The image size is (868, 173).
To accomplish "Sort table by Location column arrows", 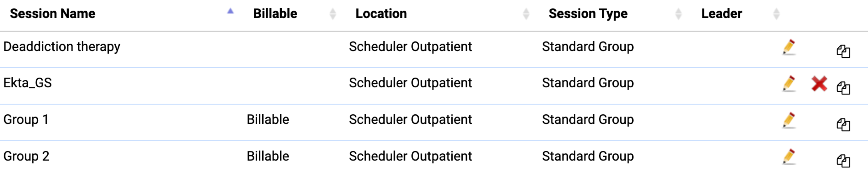I will pyautogui.click(x=526, y=14).
